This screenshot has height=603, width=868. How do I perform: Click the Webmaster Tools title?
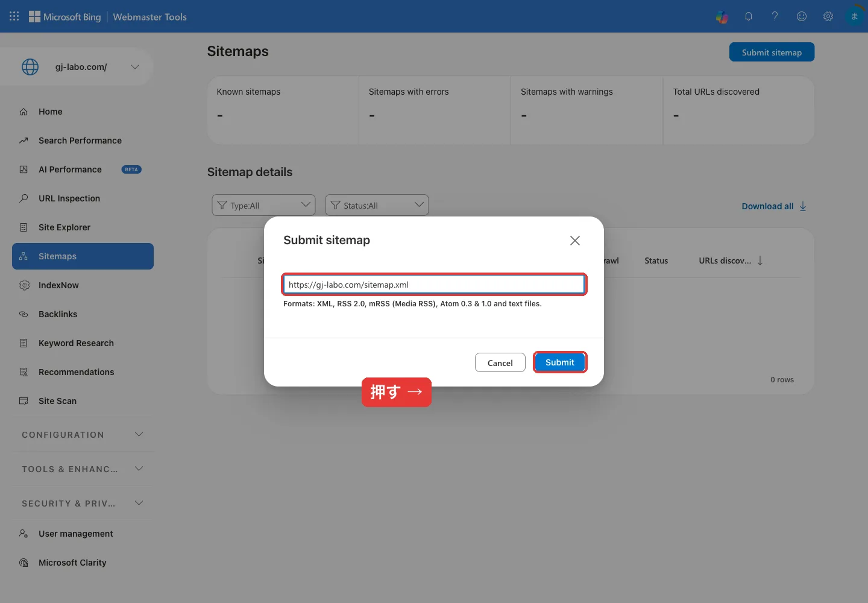150,17
